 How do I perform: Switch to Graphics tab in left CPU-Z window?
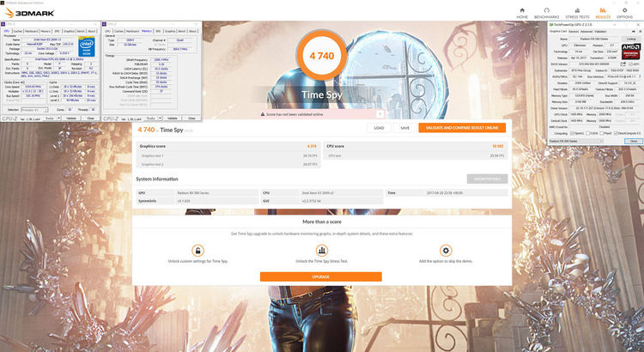point(69,31)
